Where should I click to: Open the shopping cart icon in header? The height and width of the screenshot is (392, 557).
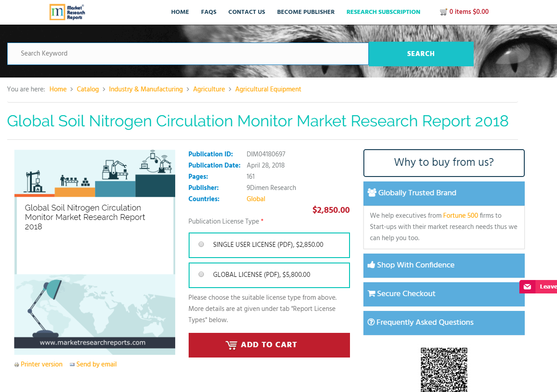(444, 12)
